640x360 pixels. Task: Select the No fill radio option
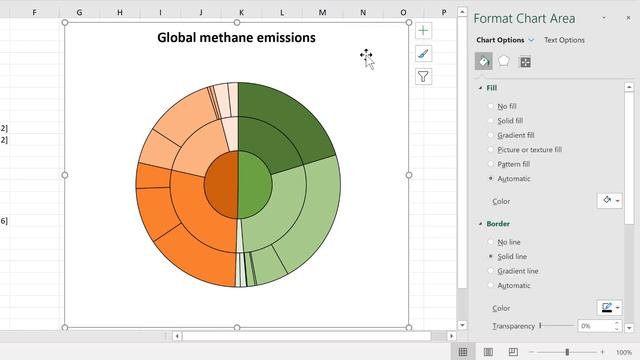click(491, 106)
